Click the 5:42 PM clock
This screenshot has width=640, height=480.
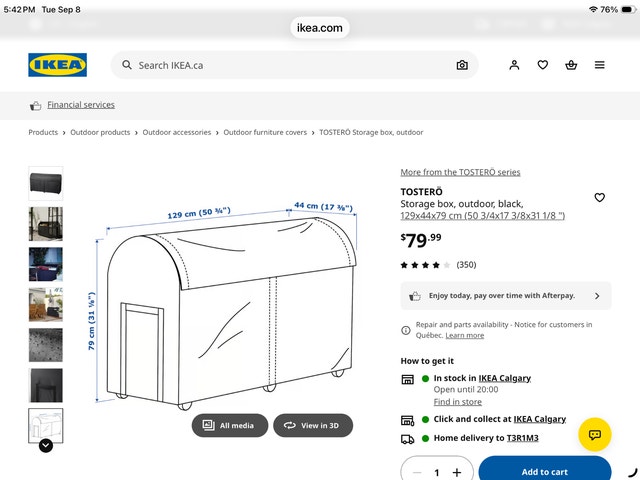tap(19, 9)
